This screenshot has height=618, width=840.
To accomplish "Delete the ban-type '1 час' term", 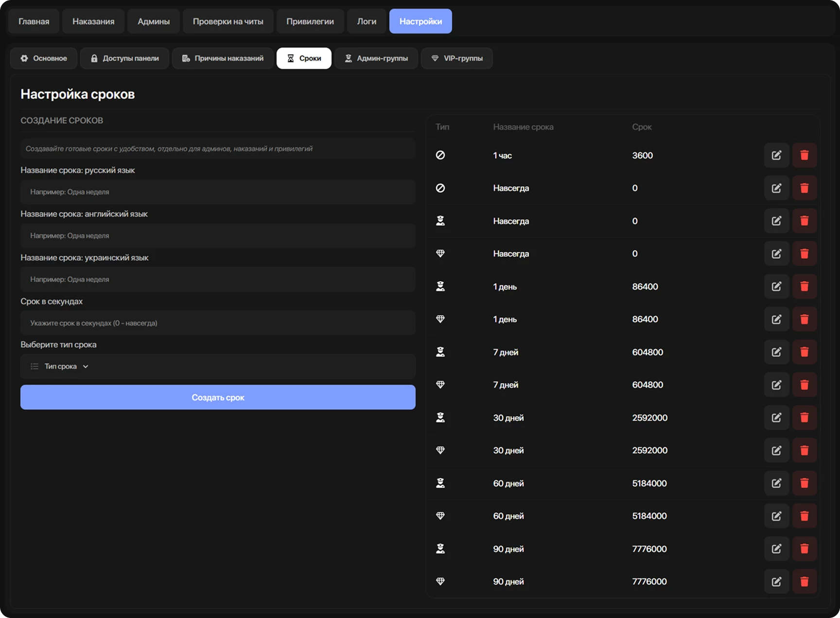I will [x=805, y=155].
